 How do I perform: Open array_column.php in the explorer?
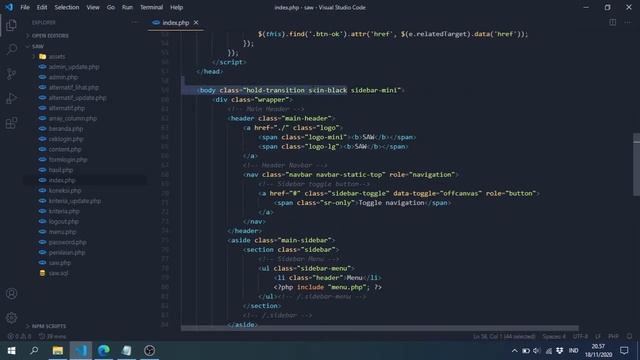click(x=73, y=118)
